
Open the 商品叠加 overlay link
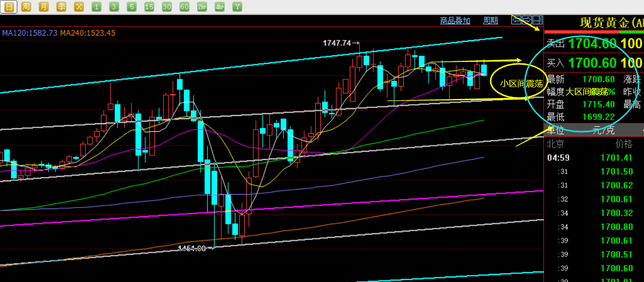[455, 21]
